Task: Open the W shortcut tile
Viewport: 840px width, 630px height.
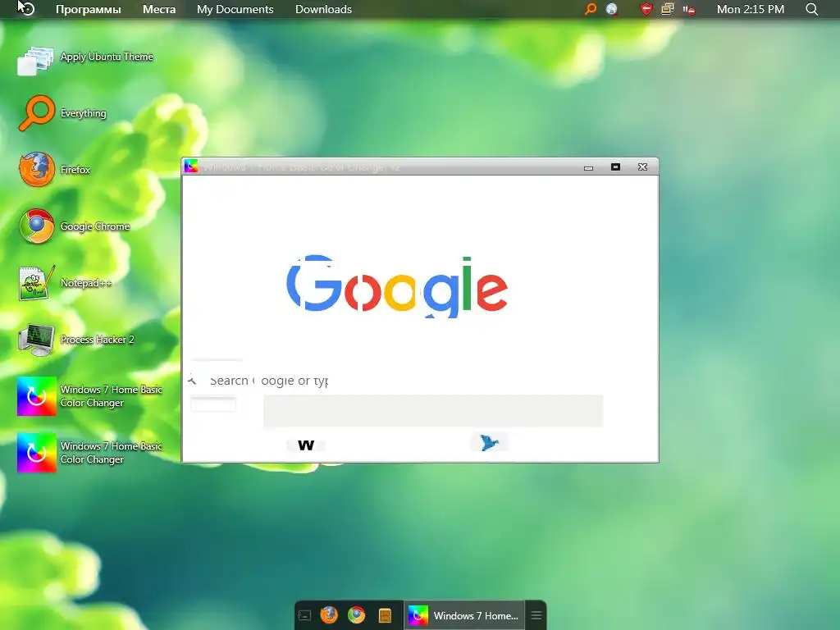Action: pos(306,445)
